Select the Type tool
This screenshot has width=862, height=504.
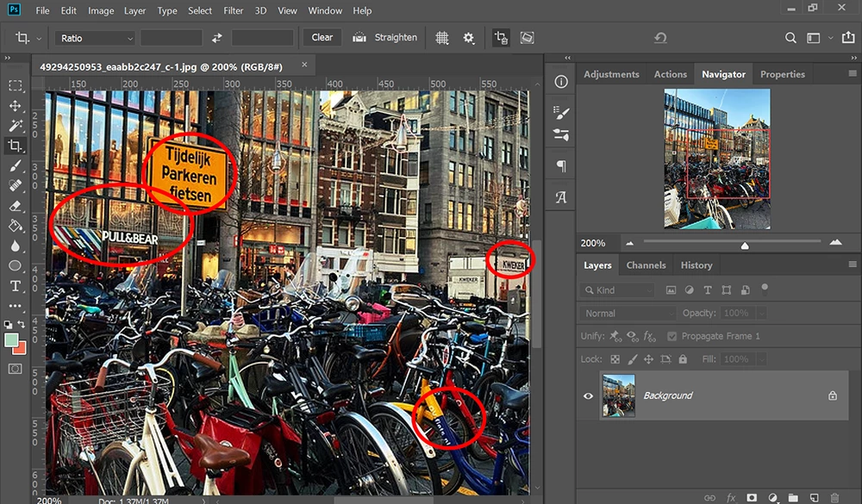(x=16, y=285)
